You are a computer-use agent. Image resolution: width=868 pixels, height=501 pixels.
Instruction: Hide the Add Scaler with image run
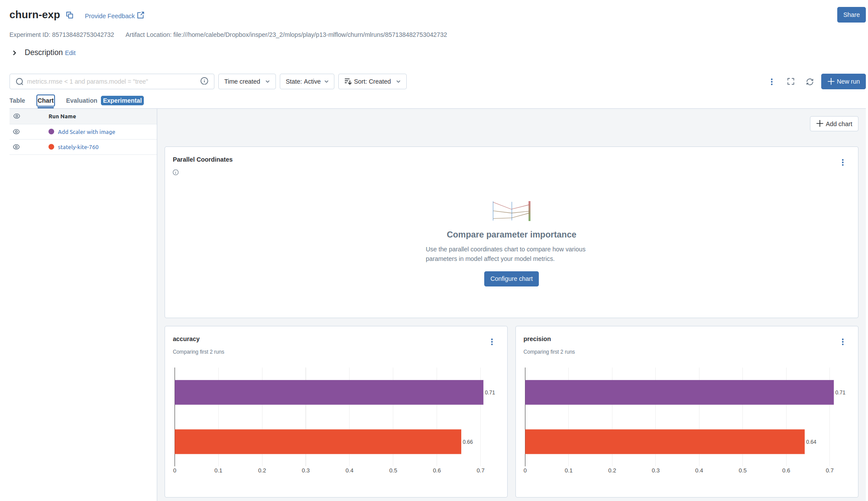pyautogui.click(x=16, y=132)
